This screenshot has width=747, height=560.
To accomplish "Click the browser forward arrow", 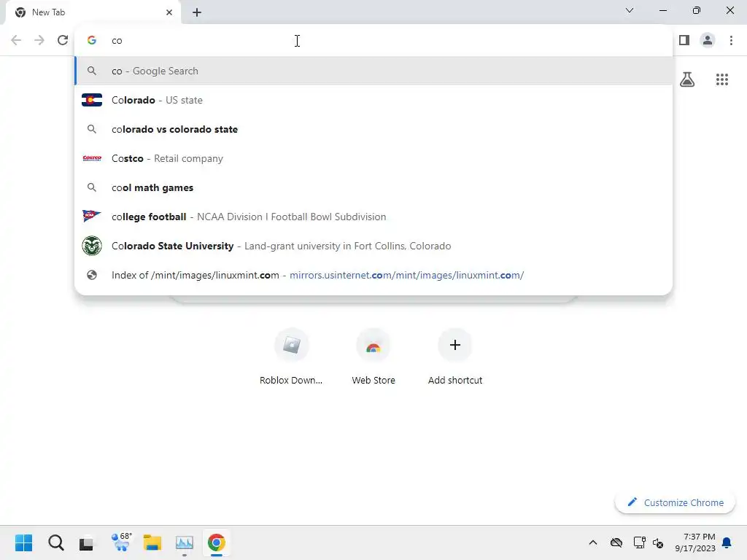I will 39,41.
